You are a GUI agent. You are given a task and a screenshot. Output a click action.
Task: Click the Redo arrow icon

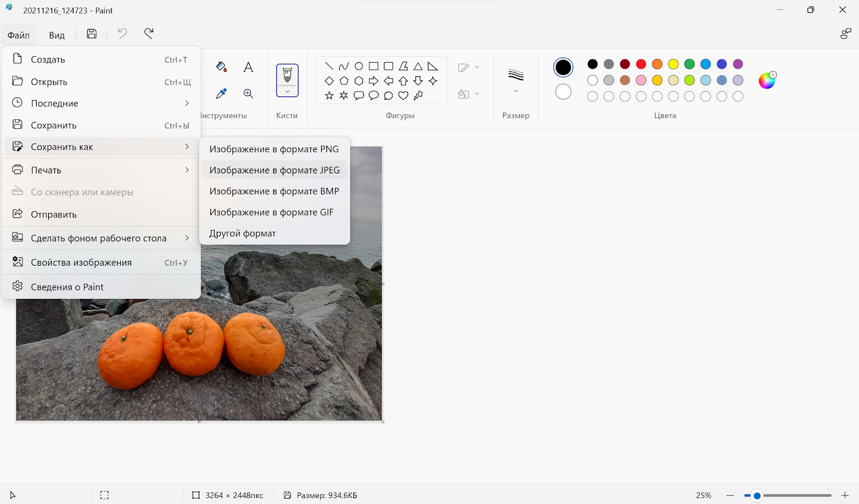[149, 34]
